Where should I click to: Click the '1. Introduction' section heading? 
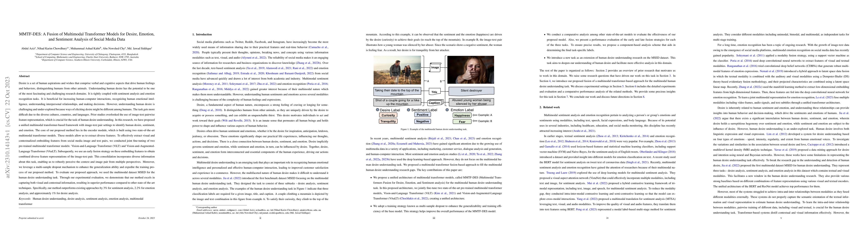pos(202,34)
